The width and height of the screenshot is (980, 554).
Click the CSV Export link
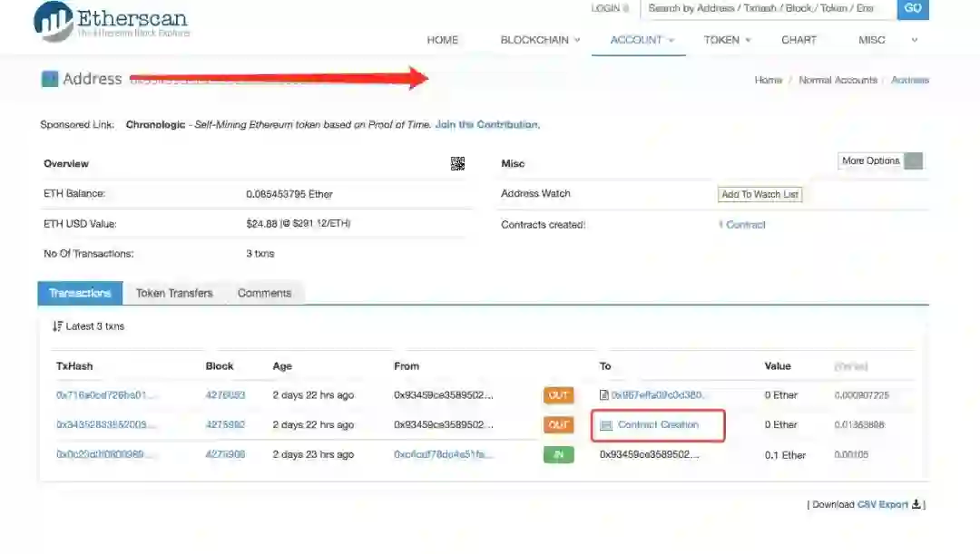tap(883, 504)
